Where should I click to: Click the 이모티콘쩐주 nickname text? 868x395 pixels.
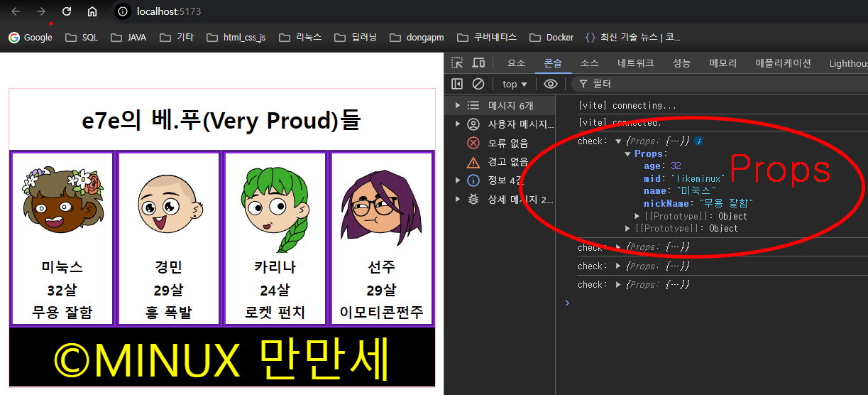pyautogui.click(x=382, y=313)
